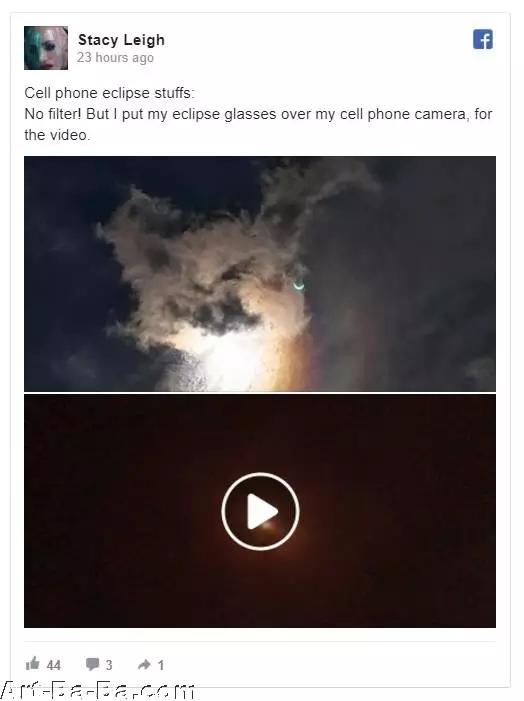Viewport: 524px width, 701px height.
Task: Open the cloudy sky eclipse photo
Action: (x=260, y=274)
